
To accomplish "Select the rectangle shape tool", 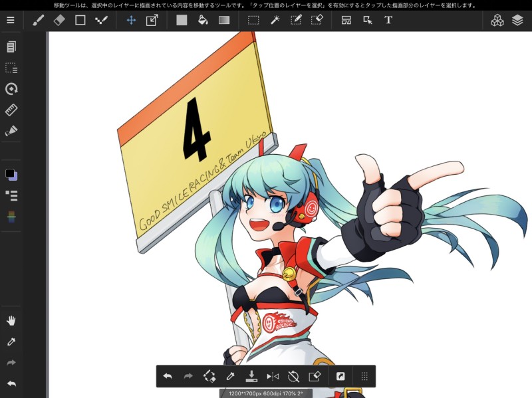I will (80, 21).
